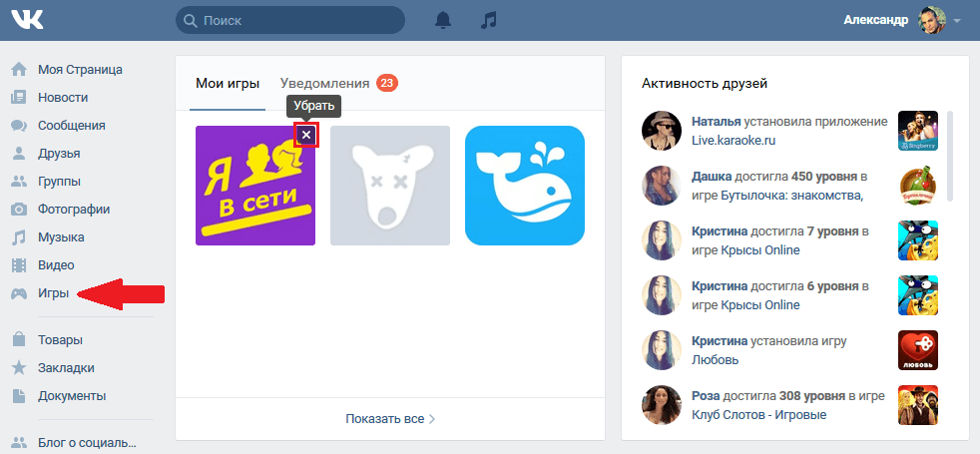Expand the chevron next to Показать все
The height and width of the screenshot is (454, 980).
[x=431, y=419]
